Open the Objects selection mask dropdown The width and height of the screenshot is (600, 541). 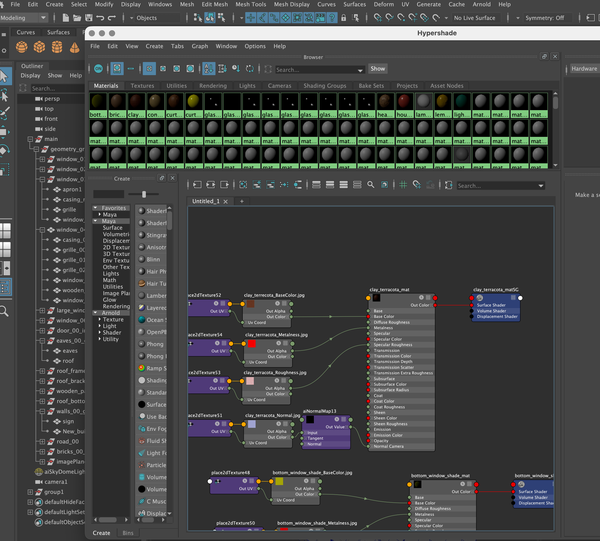coord(132,18)
